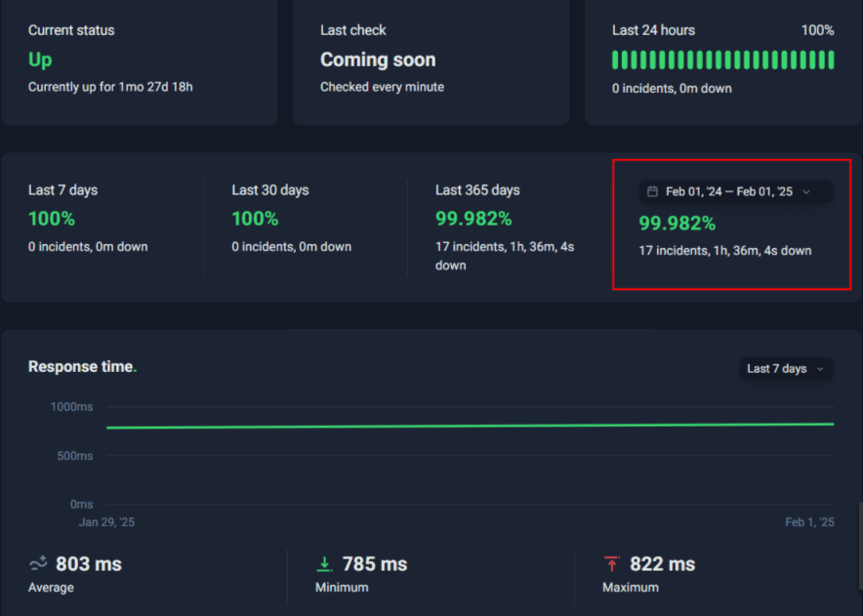Click the chevron beside 'Feb 01, '24 — Feb 01, '25'

click(x=806, y=191)
